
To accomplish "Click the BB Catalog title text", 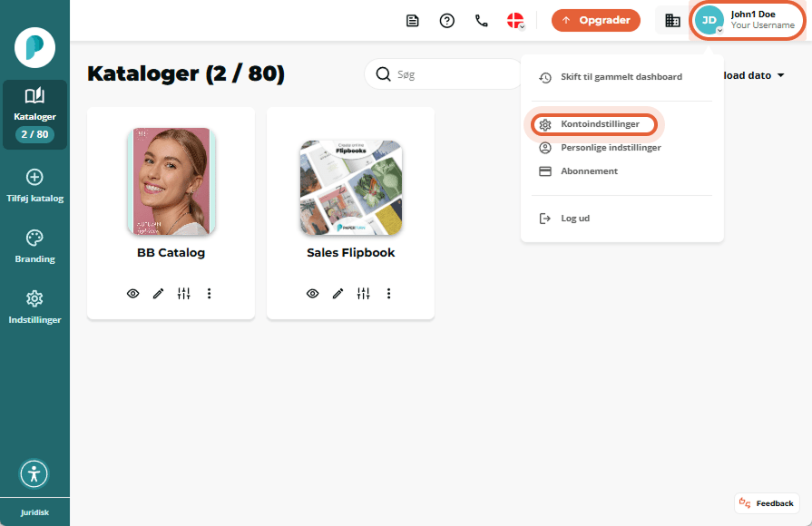I will click(x=171, y=253).
